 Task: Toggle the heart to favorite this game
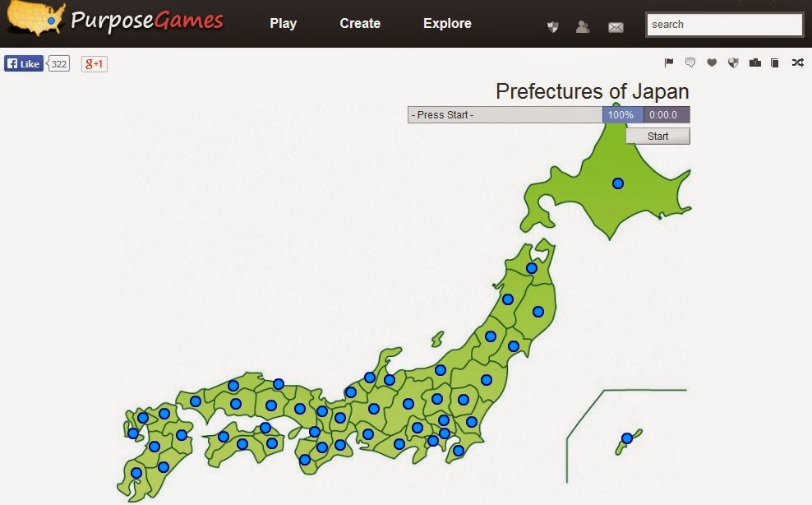tap(712, 62)
